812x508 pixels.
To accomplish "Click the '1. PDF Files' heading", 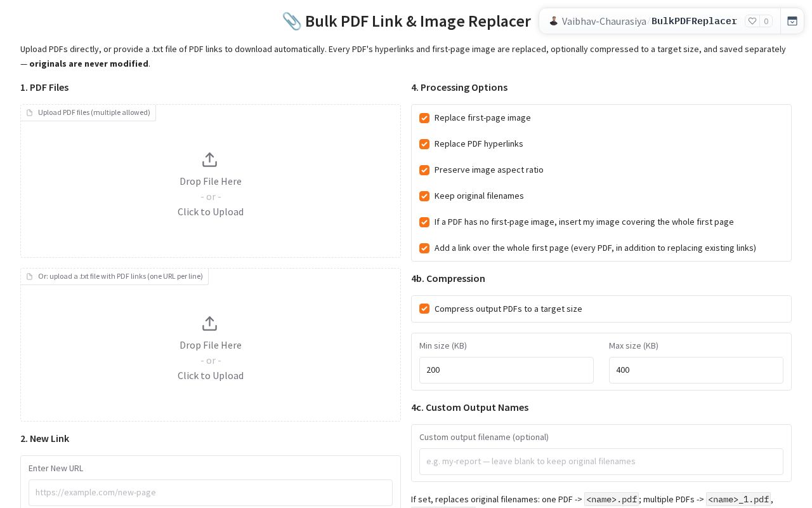I will (x=44, y=87).
